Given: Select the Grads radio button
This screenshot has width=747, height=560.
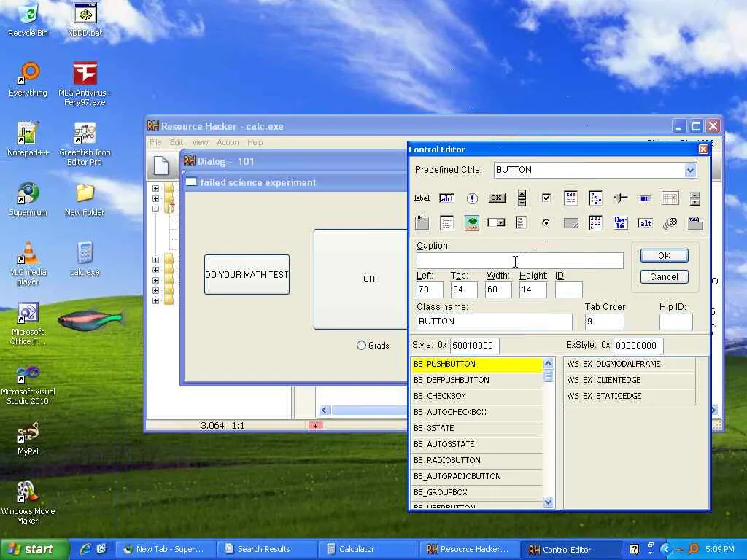Looking at the screenshot, I should (361, 346).
